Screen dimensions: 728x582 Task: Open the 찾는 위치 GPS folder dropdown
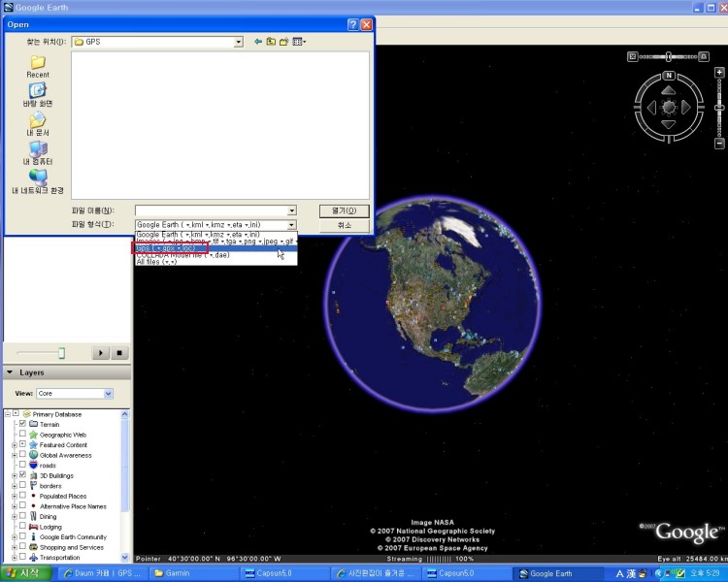pos(238,42)
